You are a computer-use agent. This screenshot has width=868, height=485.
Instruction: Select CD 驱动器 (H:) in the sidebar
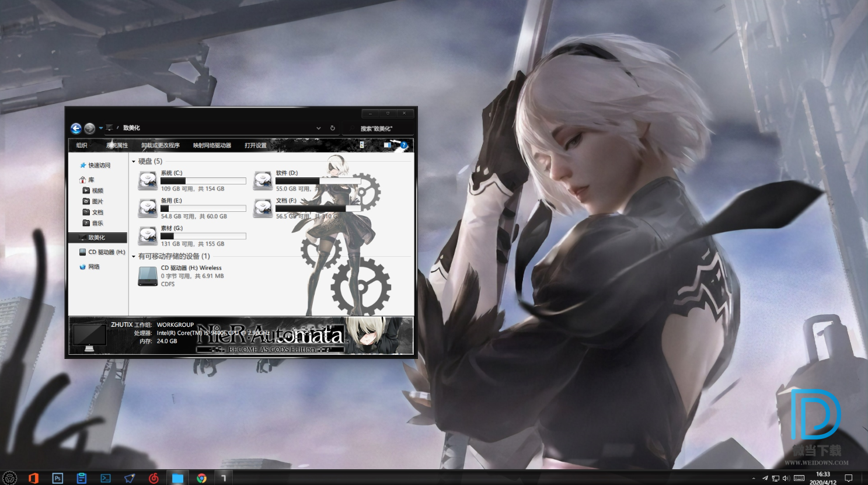[x=102, y=252]
